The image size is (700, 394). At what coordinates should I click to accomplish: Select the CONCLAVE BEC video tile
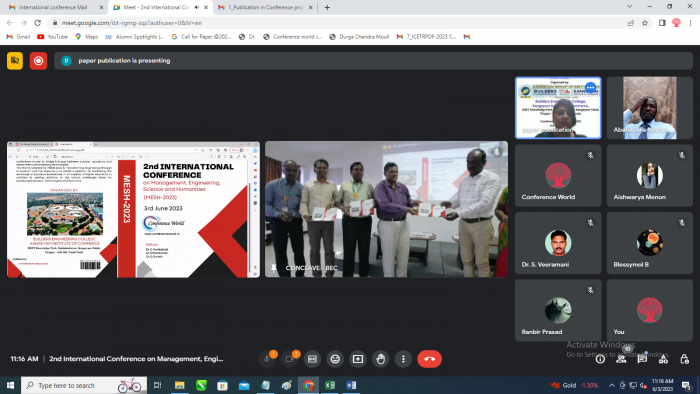click(x=386, y=209)
